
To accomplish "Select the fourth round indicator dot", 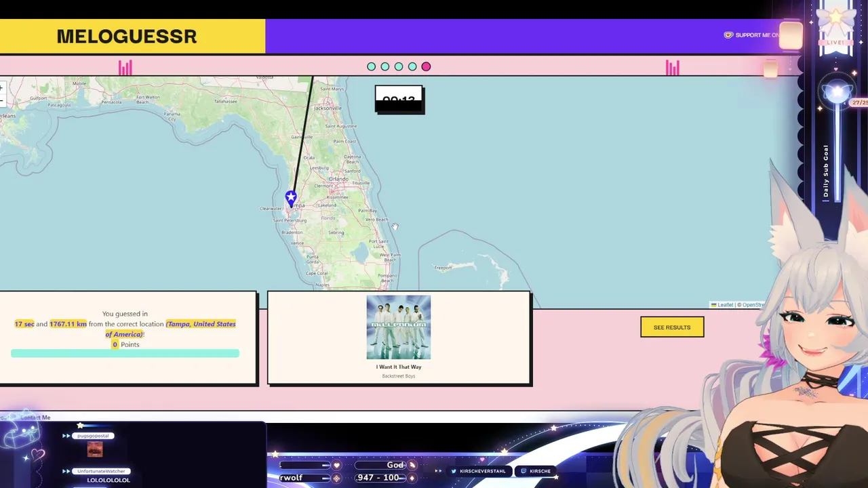I will (x=412, y=66).
